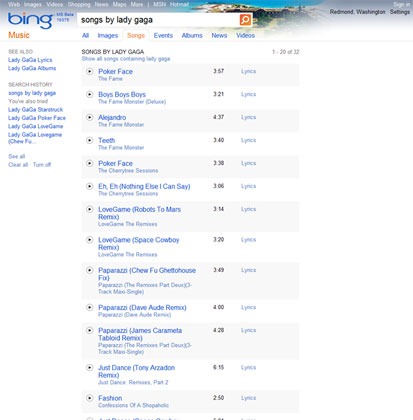This screenshot has height=420, width=413.
Task: Play the Boys Boys Boys track
Action: click(x=90, y=94)
